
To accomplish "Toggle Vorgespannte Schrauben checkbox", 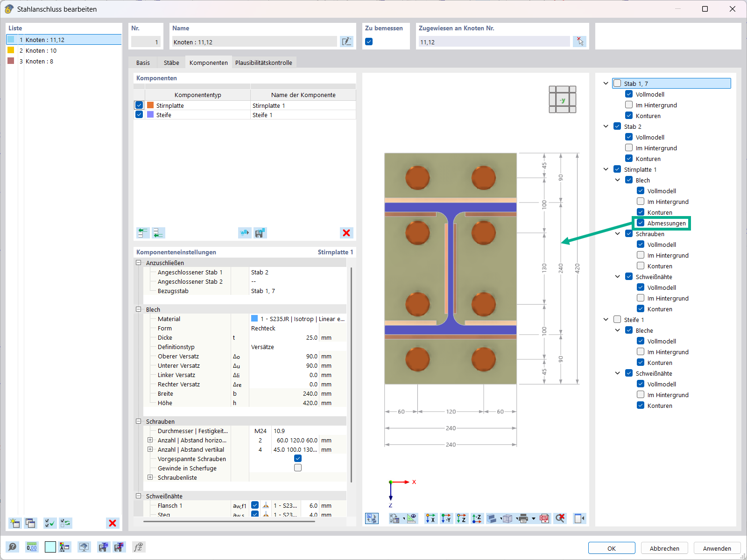I will point(298,458).
